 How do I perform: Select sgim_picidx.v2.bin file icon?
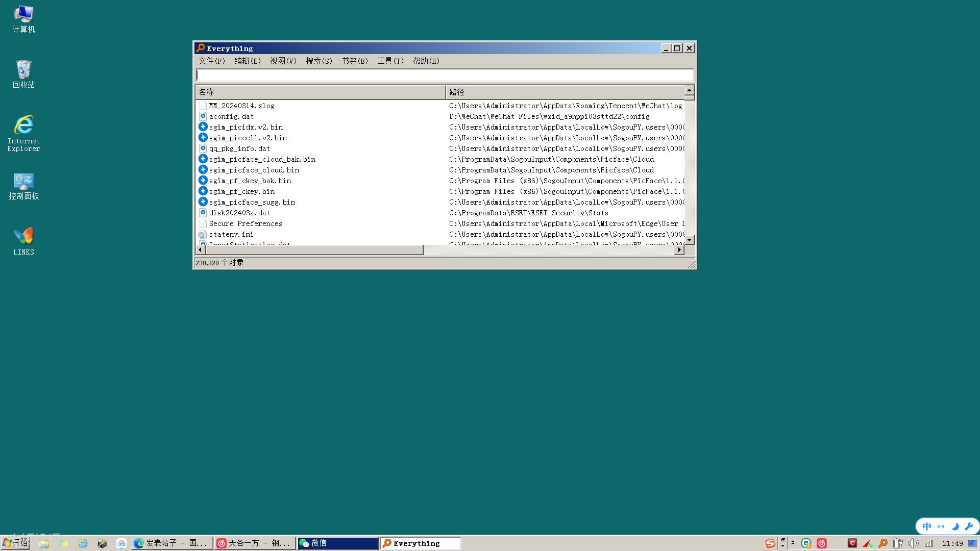(x=203, y=127)
